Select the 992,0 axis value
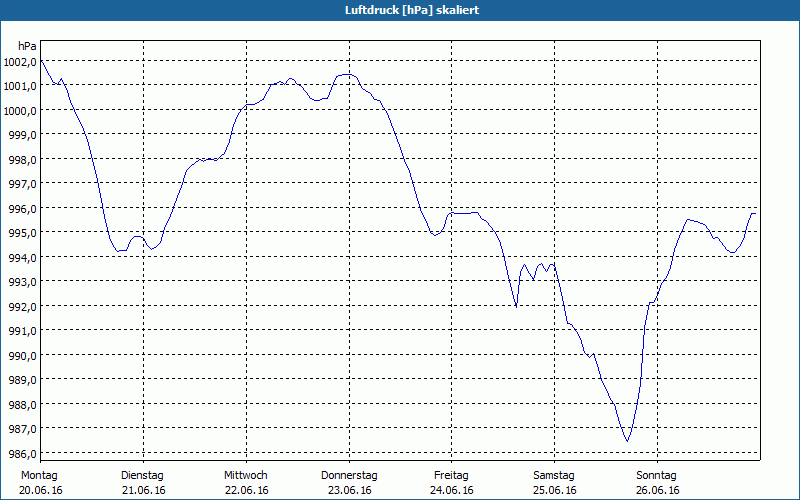The height and width of the screenshot is (500, 800). 23,307
